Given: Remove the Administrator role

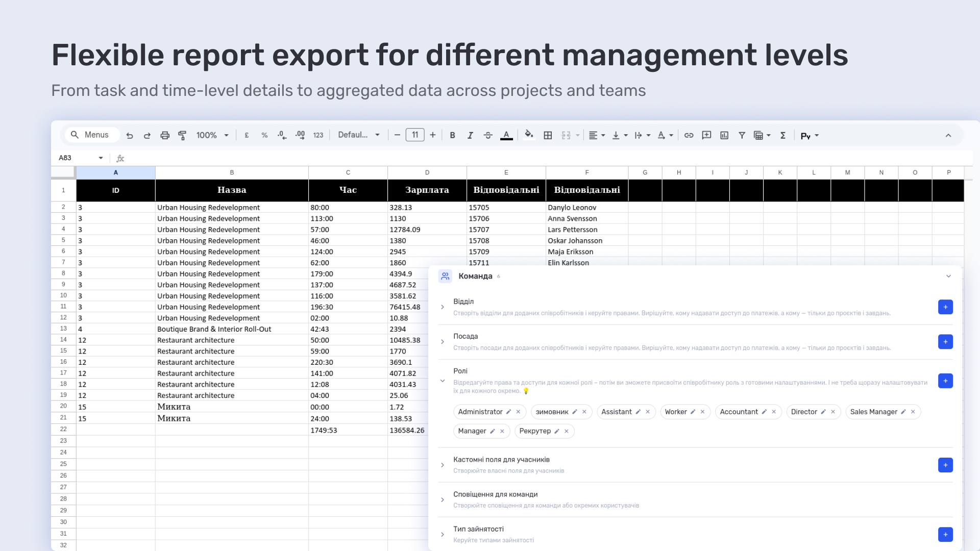Looking at the screenshot, I should (518, 412).
